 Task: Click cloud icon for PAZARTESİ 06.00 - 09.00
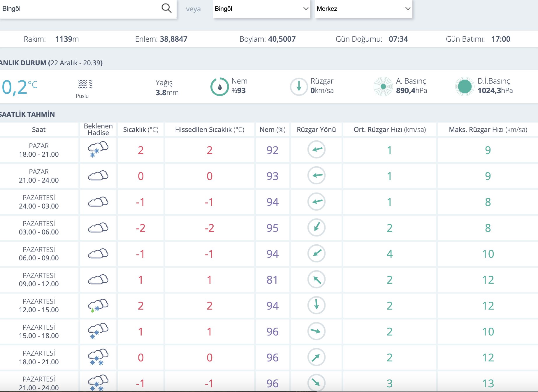tap(98, 253)
